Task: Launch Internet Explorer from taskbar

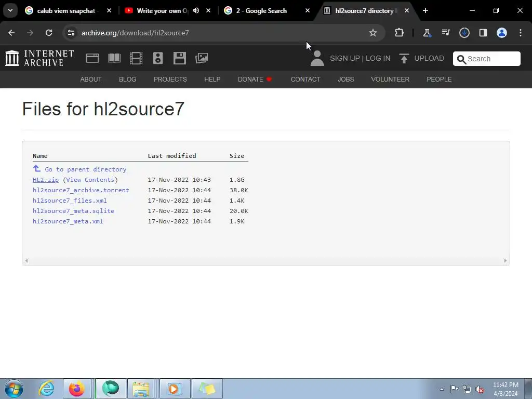Action: [x=46, y=389]
